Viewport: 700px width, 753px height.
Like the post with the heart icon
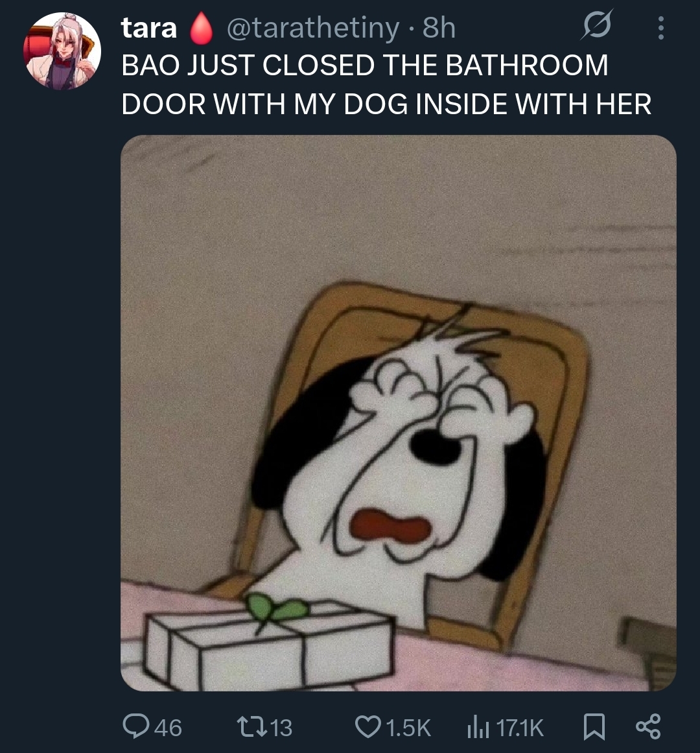(368, 726)
